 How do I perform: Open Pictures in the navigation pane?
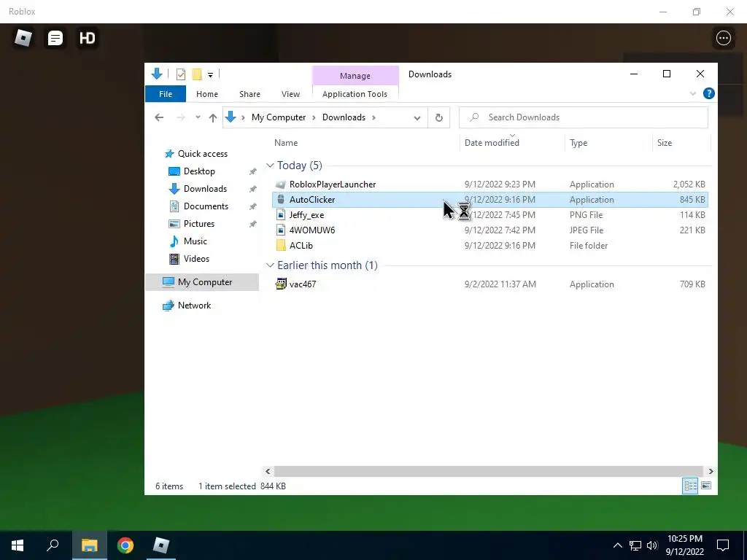click(x=199, y=223)
